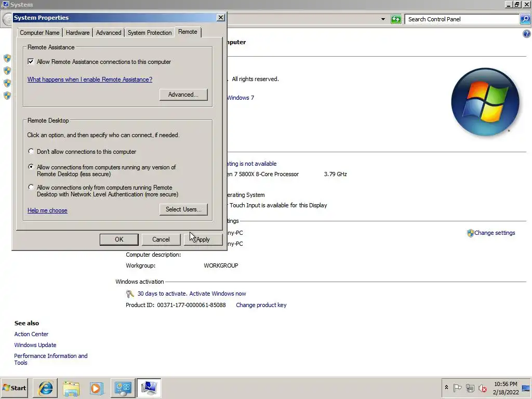Switch to the Hardware tab

coord(78,33)
